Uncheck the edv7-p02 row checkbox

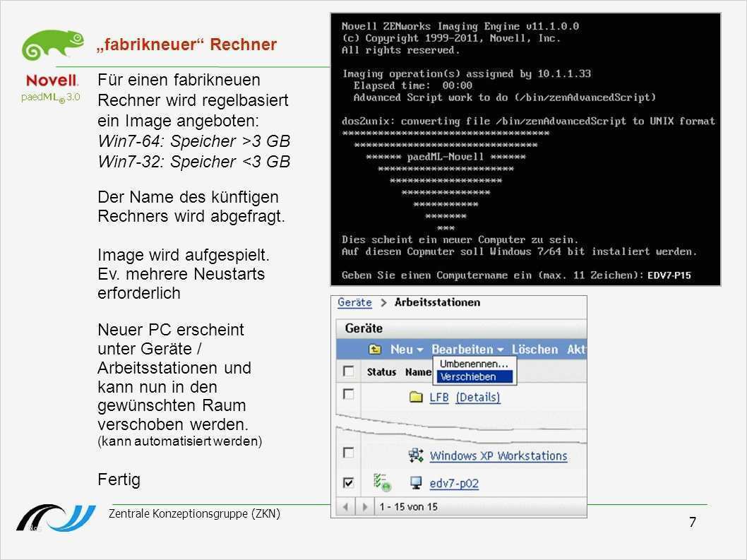[x=348, y=483]
